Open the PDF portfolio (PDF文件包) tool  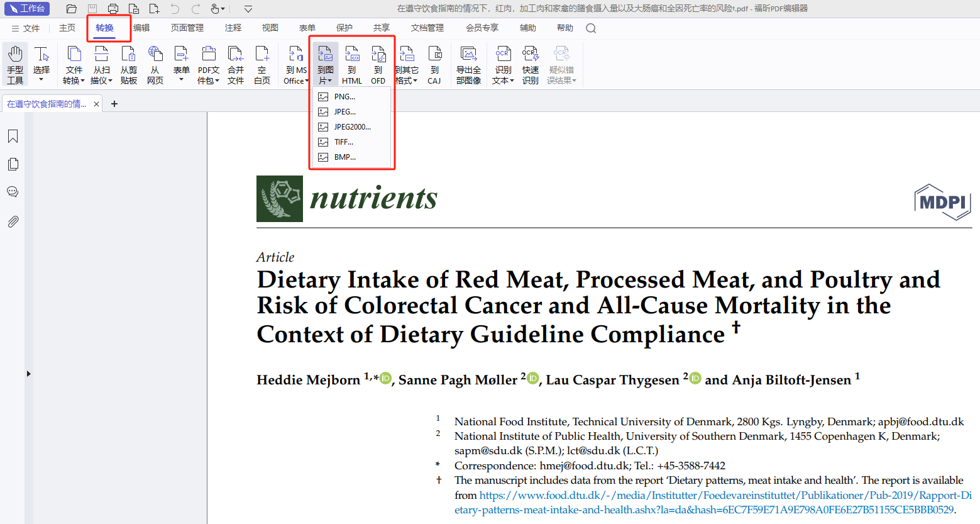point(208,64)
